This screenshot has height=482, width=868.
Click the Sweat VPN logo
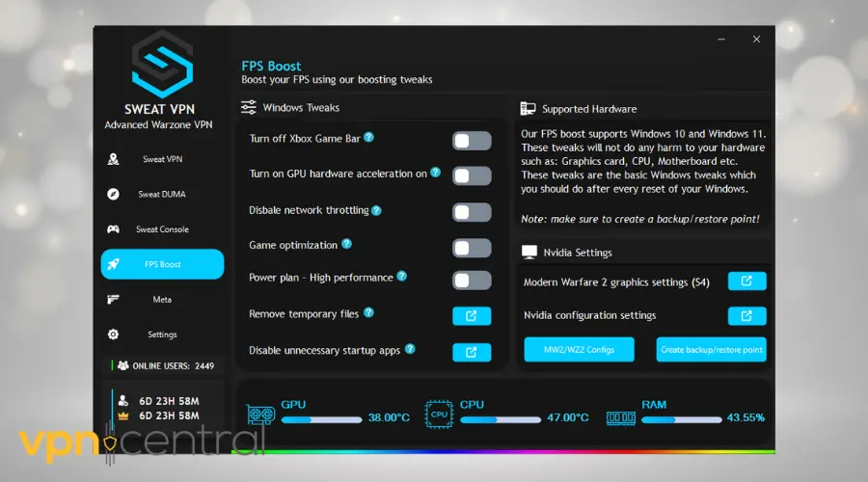pyautogui.click(x=162, y=65)
